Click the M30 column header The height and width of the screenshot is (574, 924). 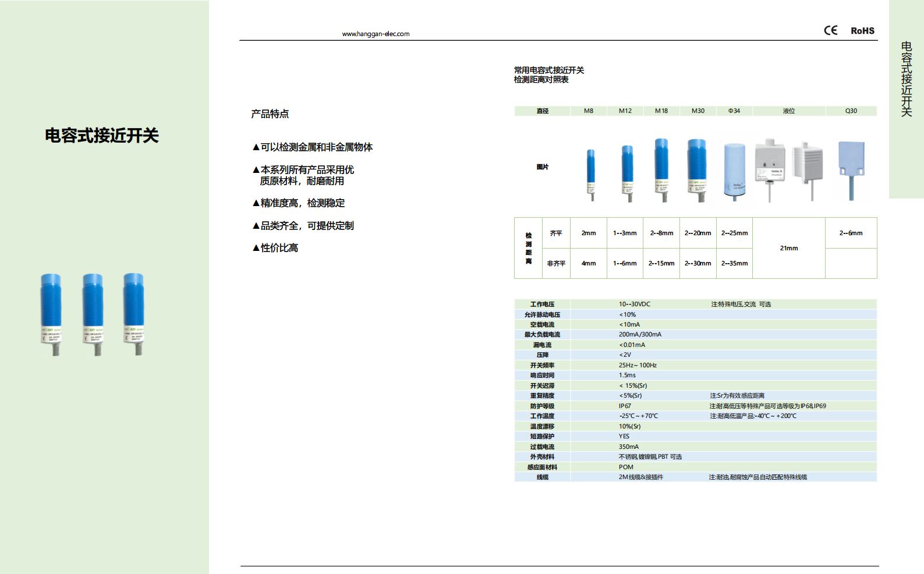698,111
